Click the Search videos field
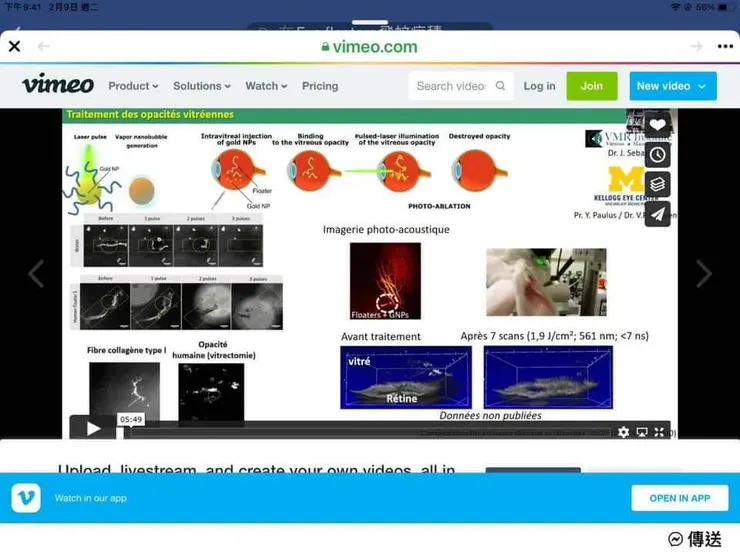The image size is (740, 555). (461, 86)
